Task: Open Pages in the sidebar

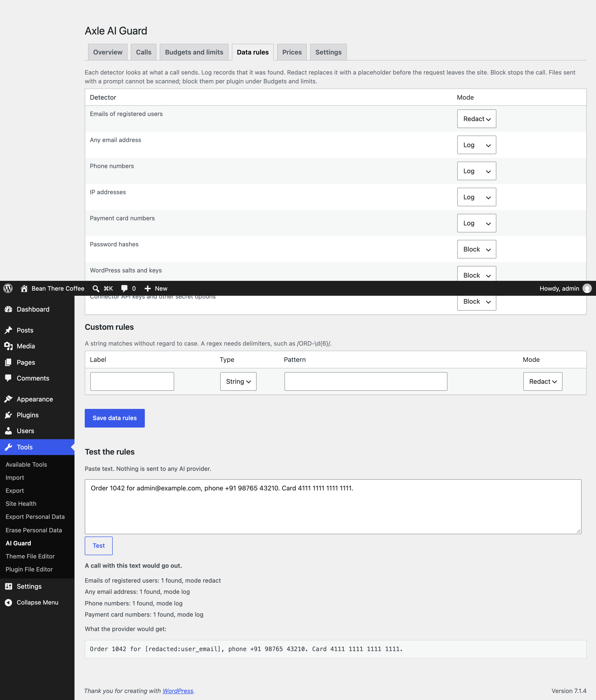Action: point(37,362)
